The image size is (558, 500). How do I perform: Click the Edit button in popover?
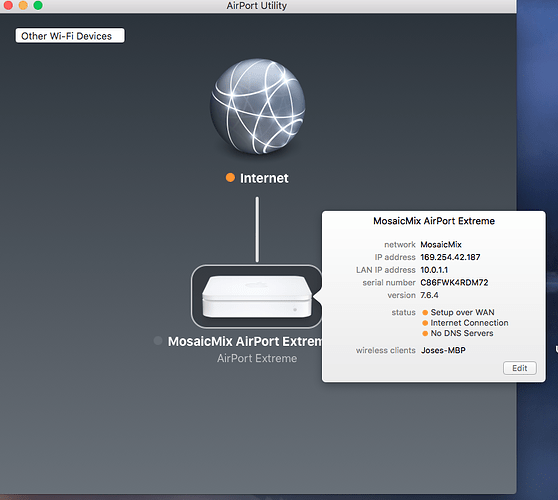520,368
